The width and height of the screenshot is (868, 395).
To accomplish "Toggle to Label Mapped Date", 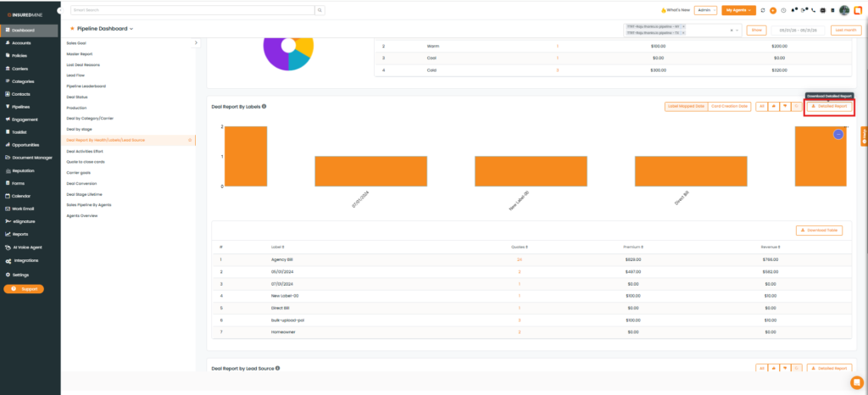I will point(687,106).
